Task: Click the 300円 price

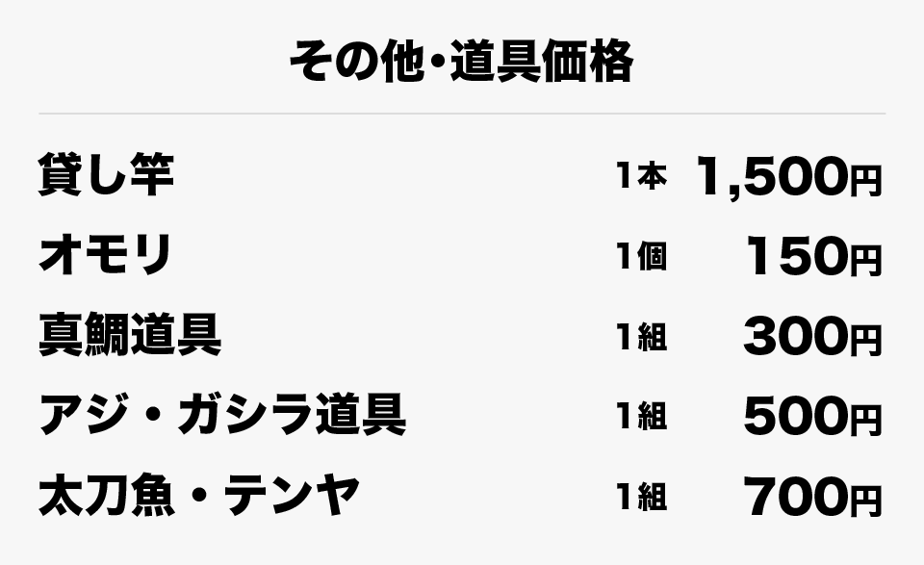Action: tap(812, 337)
